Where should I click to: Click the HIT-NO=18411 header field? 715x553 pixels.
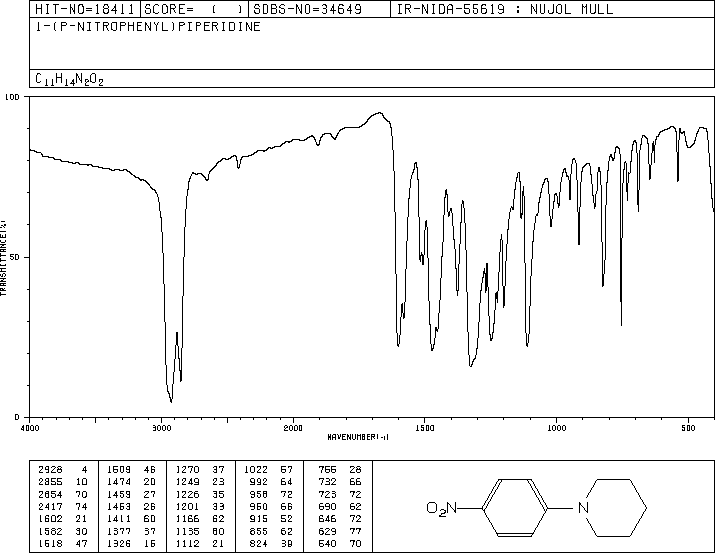click(x=85, y=9)
